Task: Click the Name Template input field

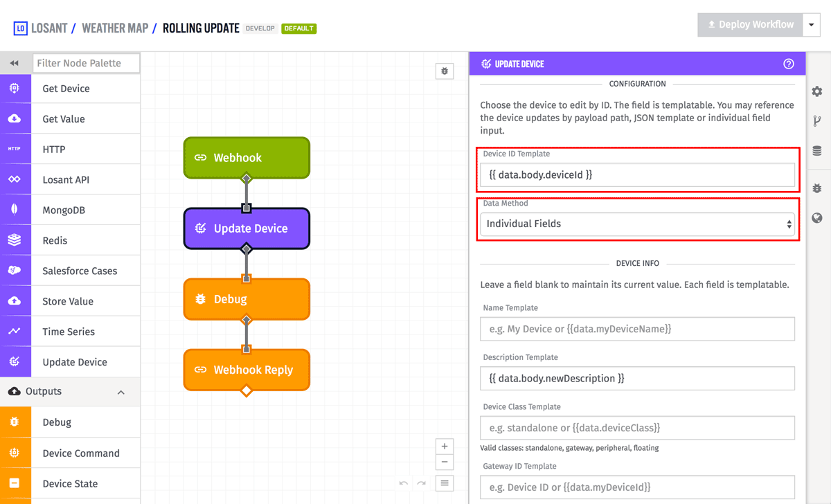Action: click(x=637, y=329)
